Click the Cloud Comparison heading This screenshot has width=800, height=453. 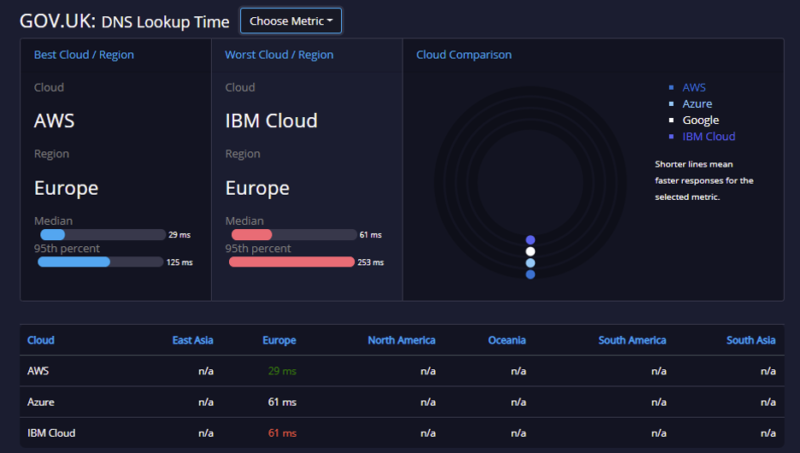point(464,55)
